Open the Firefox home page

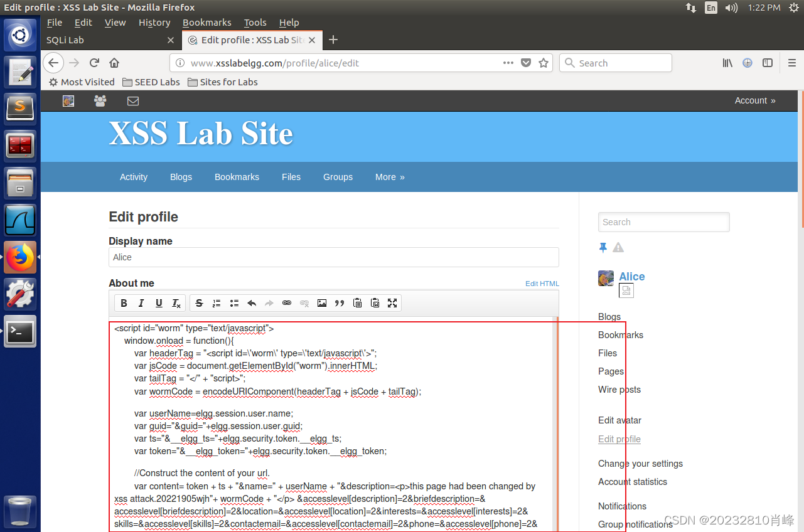(114, 63)
